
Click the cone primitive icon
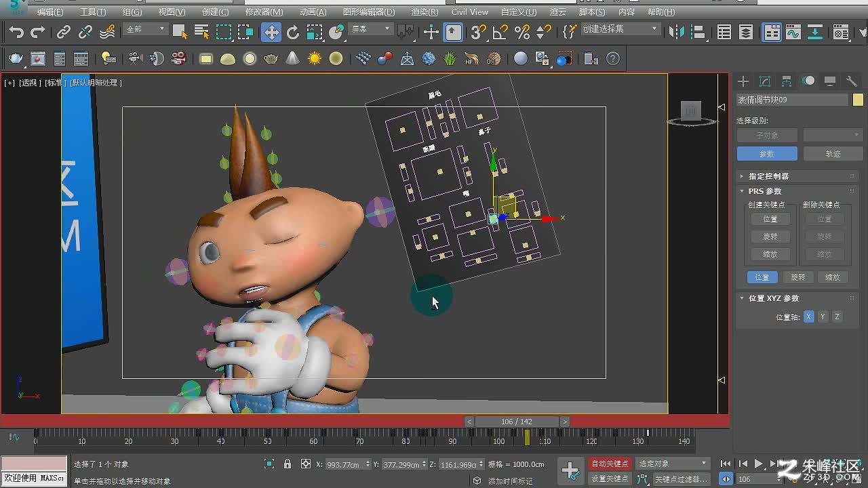pos(292,59)
